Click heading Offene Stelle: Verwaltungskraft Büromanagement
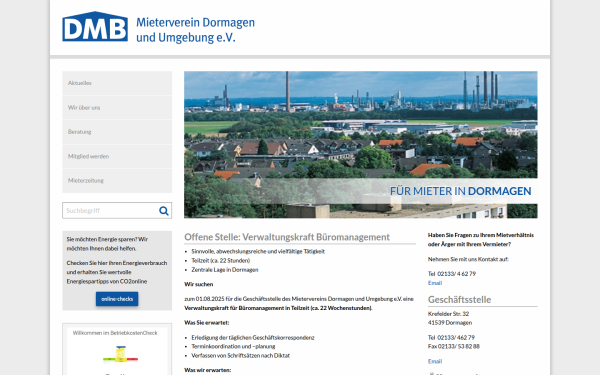This screenshot has height=375, width=600. pyautogui.click(x=287, y=237)
